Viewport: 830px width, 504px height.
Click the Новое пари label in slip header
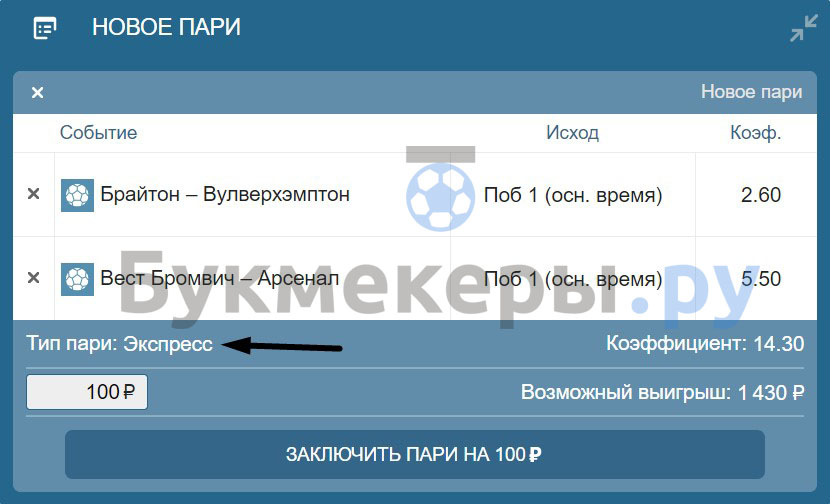(x=752, y=92)
